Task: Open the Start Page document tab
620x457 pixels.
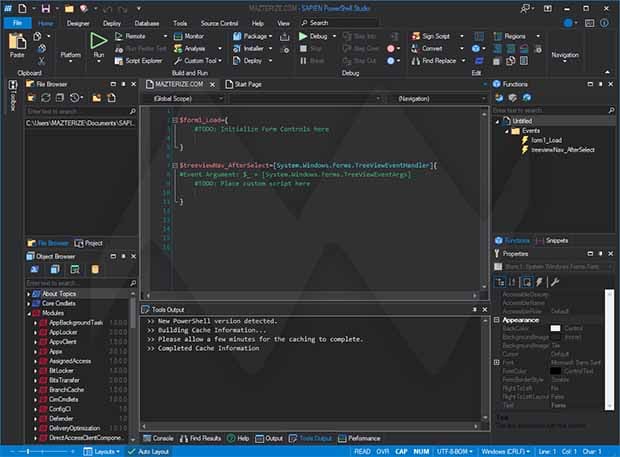Action: [244, 84]
